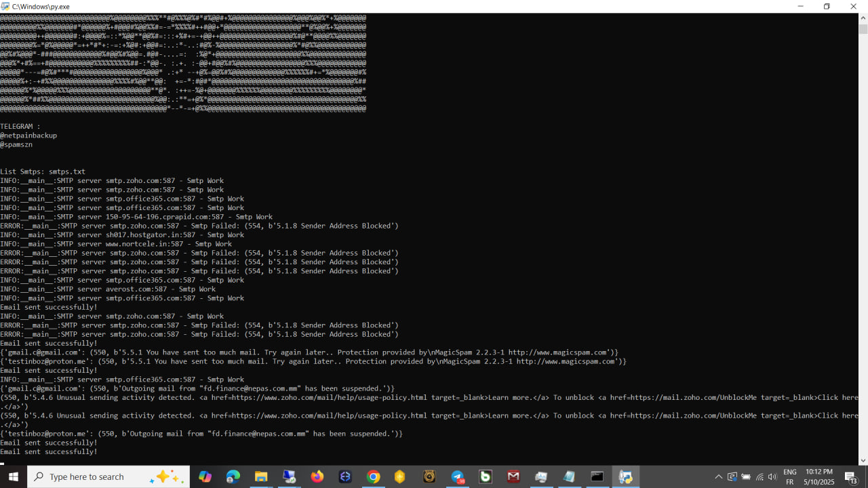Screen dimensions: 868x488
Task: Click the gmail.c@gmail.com MagicSpam error line
Action: [309, 352]
